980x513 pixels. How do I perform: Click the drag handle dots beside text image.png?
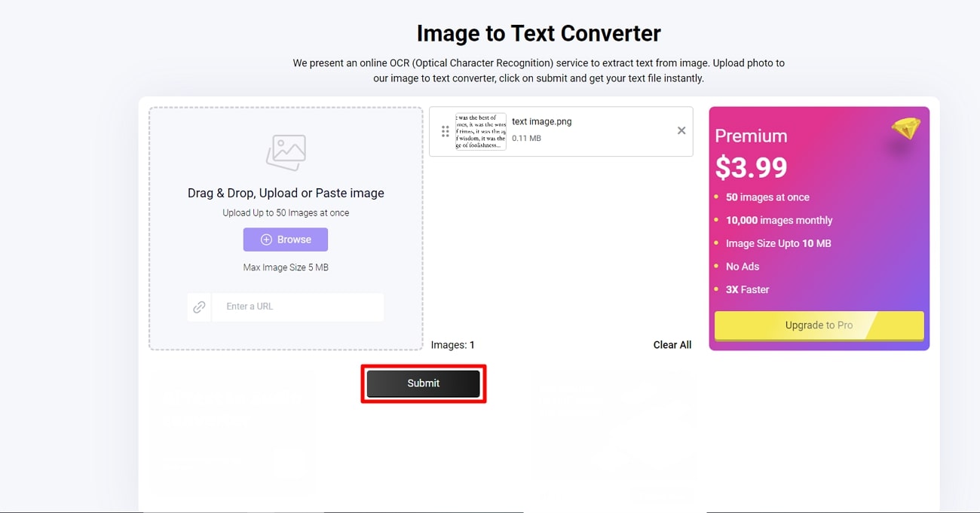pyautogui.click(x=444, y=131)
